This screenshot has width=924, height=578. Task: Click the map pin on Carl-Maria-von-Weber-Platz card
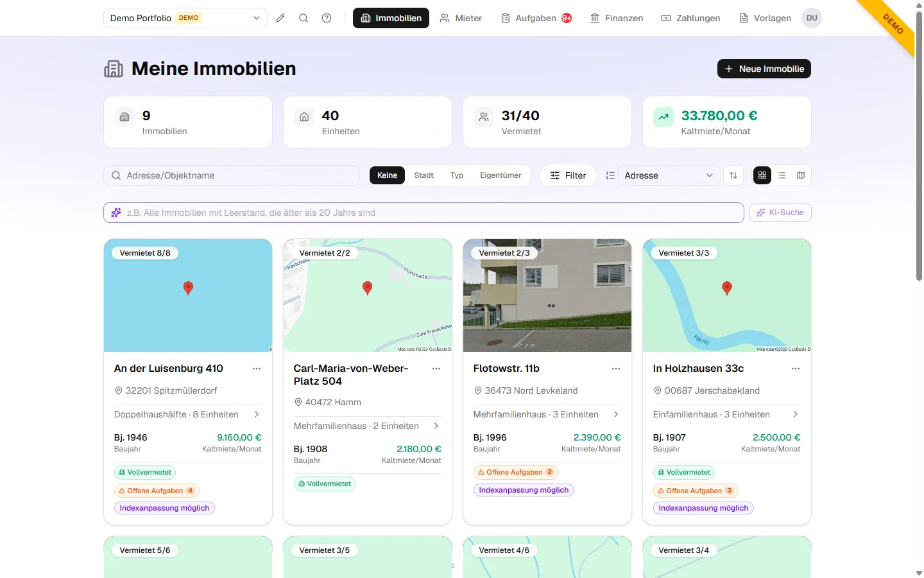(x=367, y=288)
